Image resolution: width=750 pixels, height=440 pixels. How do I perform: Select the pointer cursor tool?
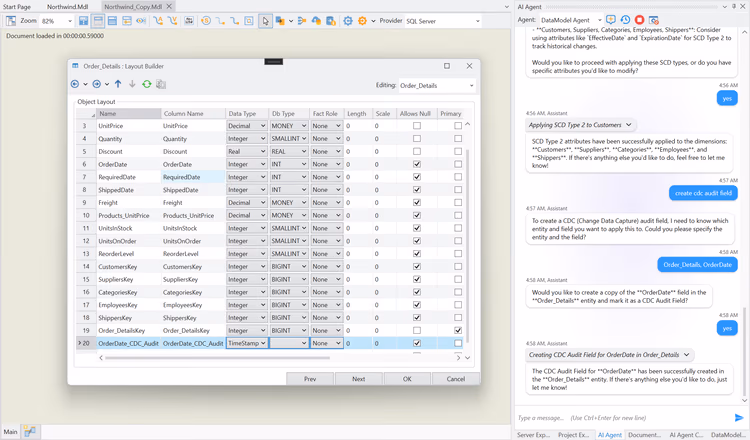(x=265, y=21)
